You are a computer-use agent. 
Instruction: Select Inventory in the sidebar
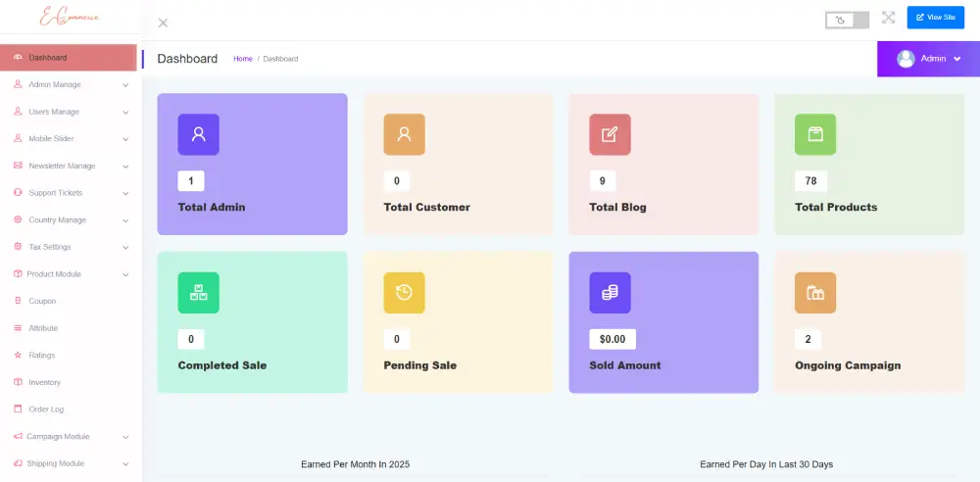44,382
